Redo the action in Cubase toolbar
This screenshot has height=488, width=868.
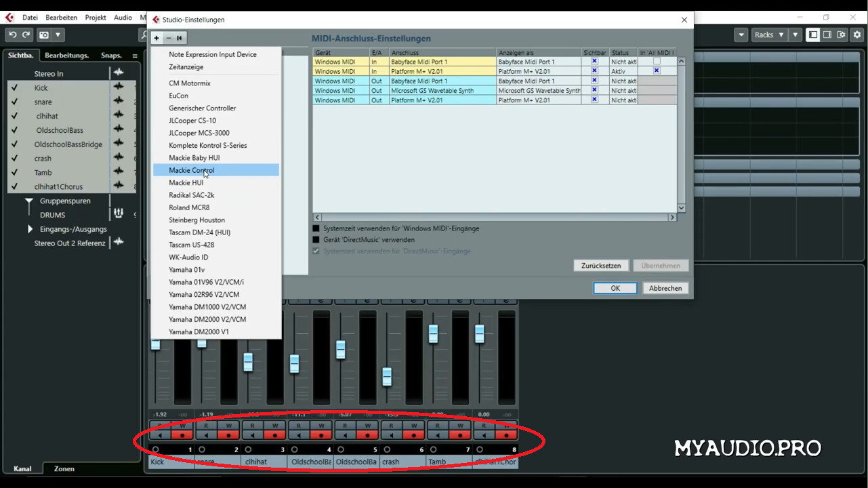coord(26,35)
